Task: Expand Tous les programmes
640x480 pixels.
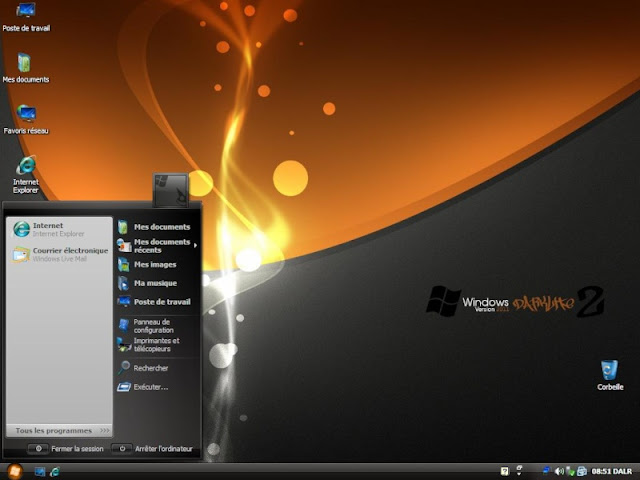Action: (59, 431)
